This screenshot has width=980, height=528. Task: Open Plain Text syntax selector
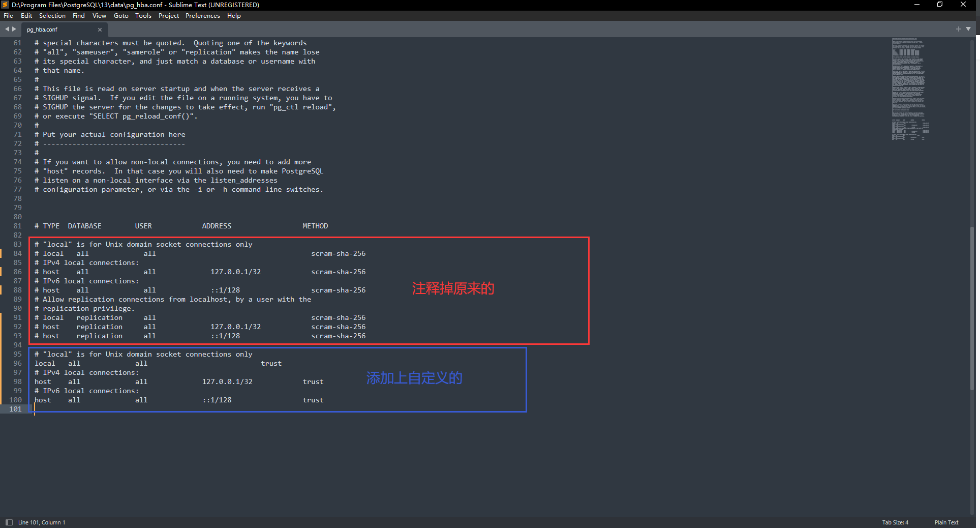click(x=946, y=522)
